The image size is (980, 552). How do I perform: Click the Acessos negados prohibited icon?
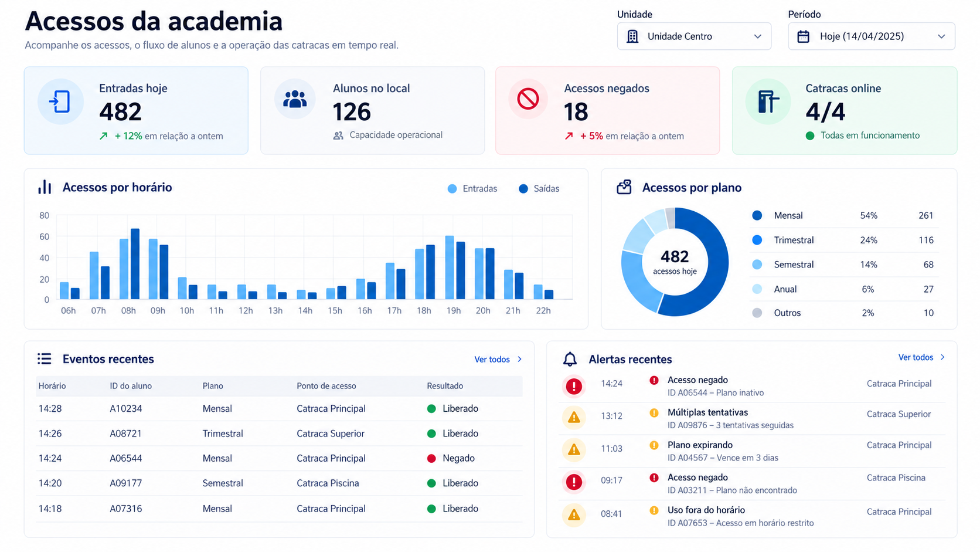528,99
